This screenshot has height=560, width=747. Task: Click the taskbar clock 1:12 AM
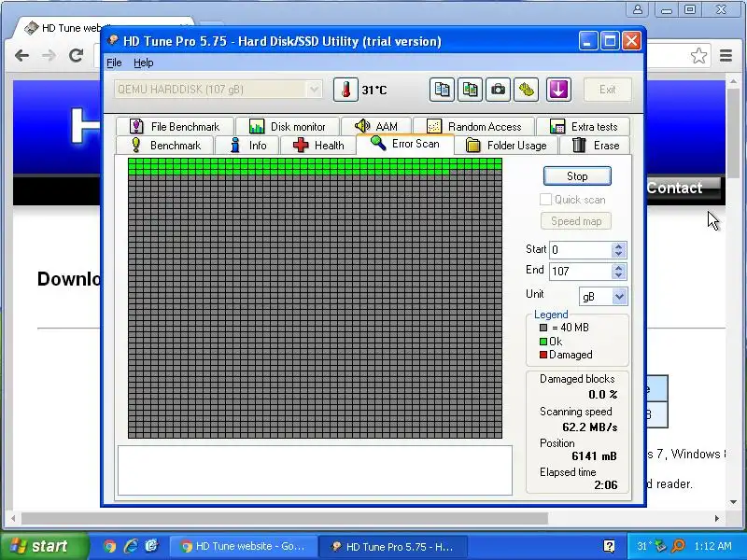tap(712, 546)
